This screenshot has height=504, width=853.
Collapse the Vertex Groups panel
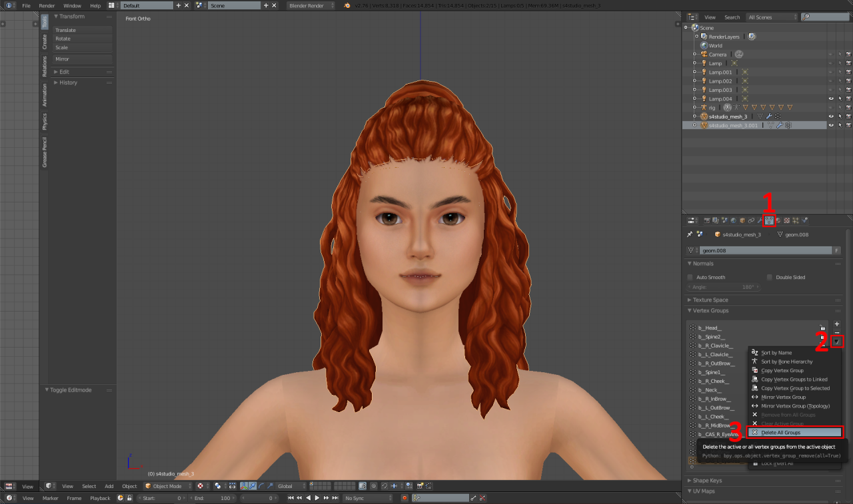[710, 311]
